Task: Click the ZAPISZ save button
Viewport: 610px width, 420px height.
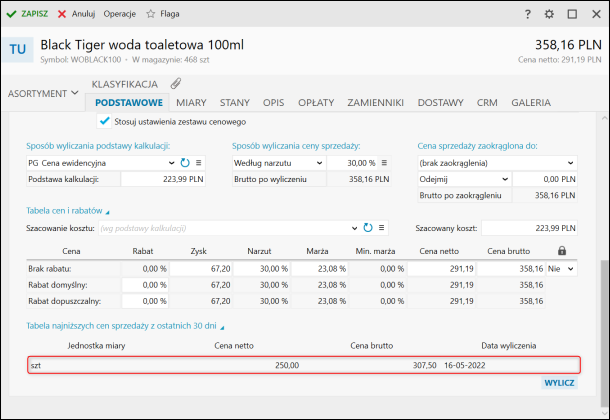Action: tap(27, 14)
